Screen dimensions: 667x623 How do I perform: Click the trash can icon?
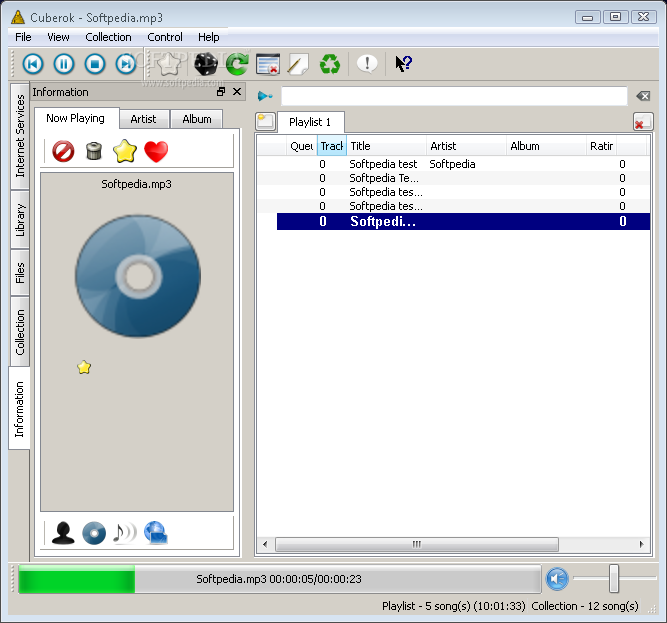tap(94, 151)
